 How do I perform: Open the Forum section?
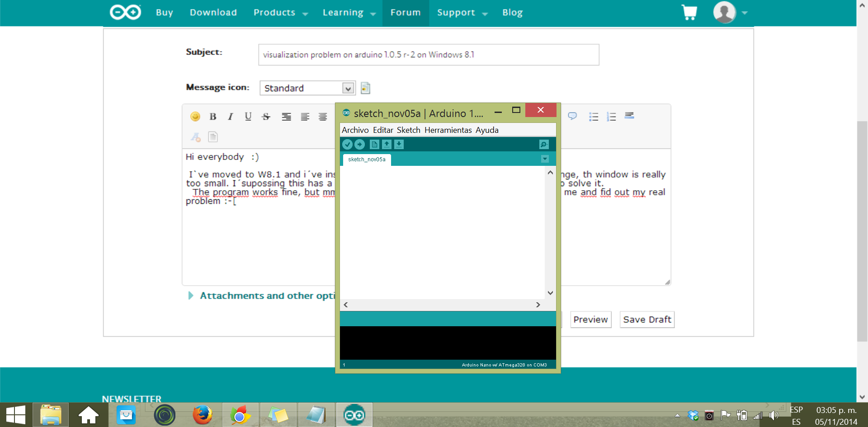pyautogui.click(x=406, y=13)
